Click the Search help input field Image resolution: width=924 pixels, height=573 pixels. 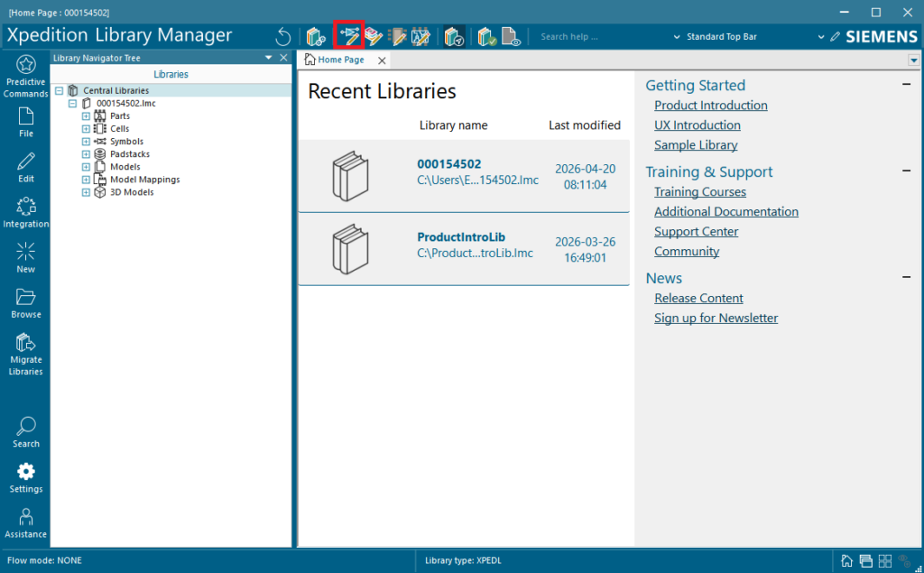pyautogui.click(x=596, y=37)
